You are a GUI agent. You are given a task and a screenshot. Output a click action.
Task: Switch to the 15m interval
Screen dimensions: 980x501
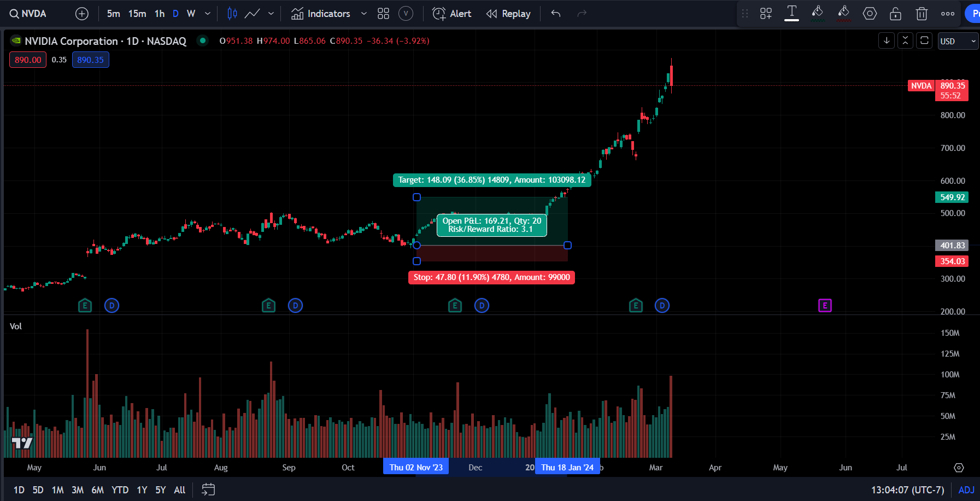tap(137, 14)
